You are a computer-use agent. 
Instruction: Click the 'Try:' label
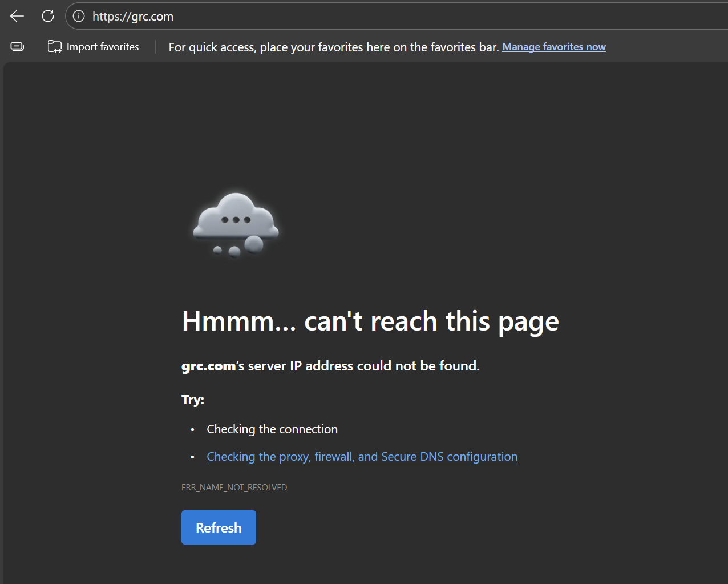(193, 400)
